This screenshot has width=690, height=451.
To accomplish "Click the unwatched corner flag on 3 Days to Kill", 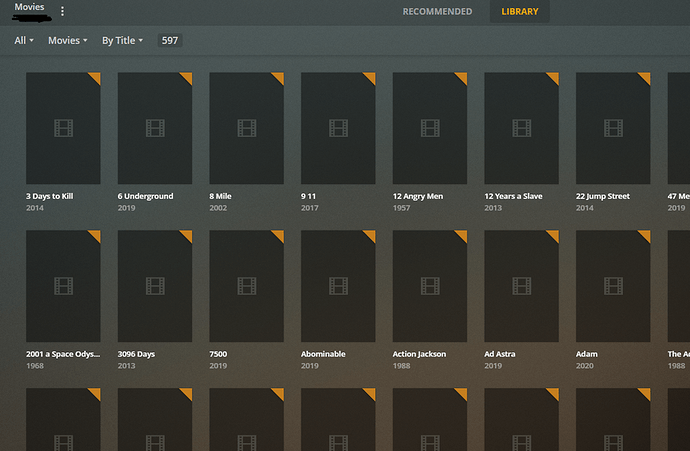I will pos(96,77).
